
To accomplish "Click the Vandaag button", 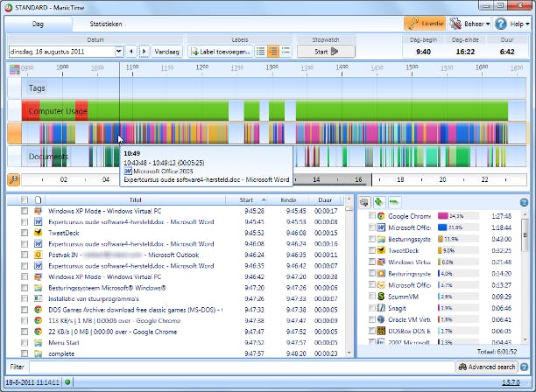I will click(x=167, y=52).
